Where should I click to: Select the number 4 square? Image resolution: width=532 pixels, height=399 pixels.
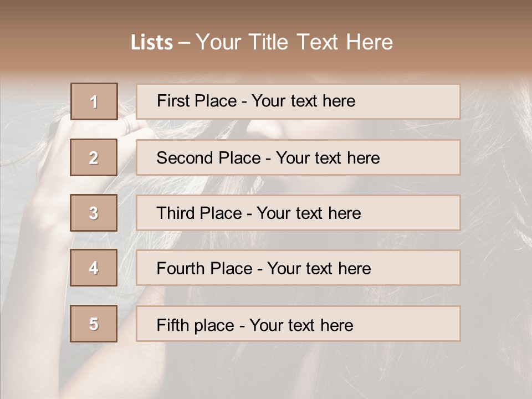94,268
